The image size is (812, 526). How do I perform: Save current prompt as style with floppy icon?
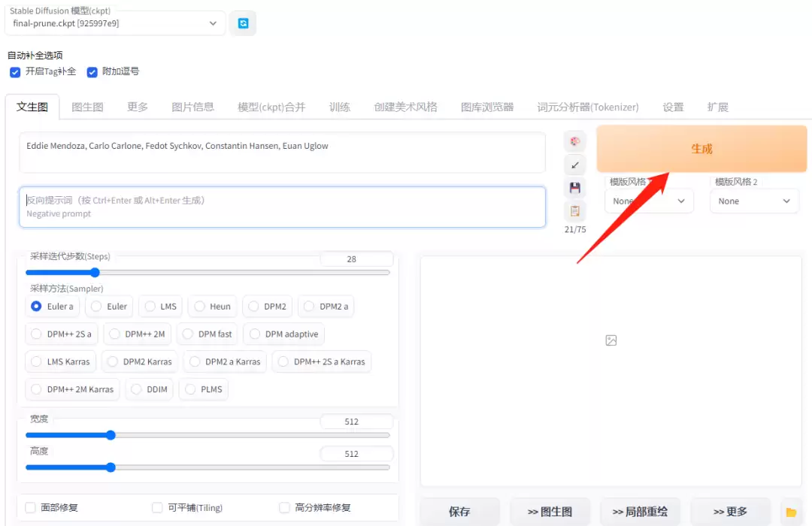click(575, 188)
